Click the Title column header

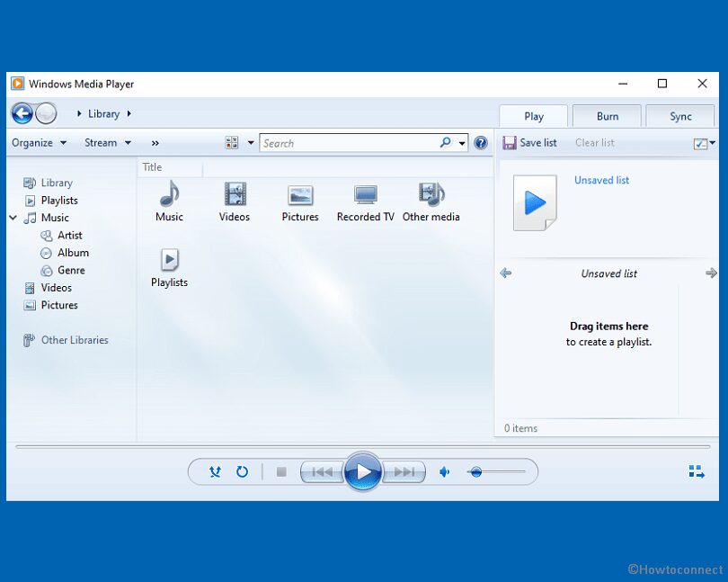click(170, 167)
